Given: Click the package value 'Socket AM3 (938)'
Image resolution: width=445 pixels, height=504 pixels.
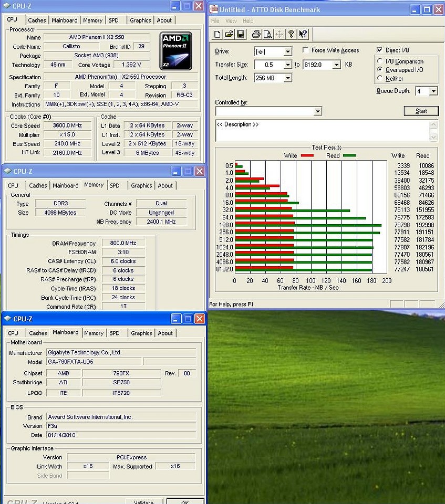Looking at the screenshot, I should click(x=97, y=55).
